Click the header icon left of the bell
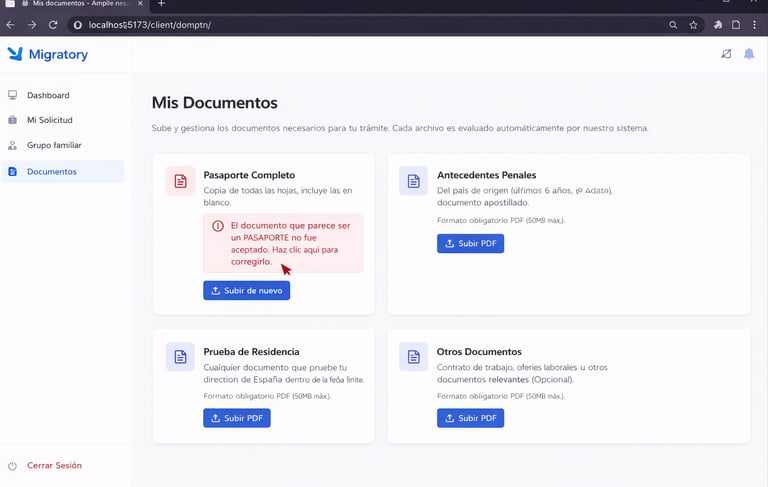Viewport: 768px width, 487px height. tap(726, 54)
